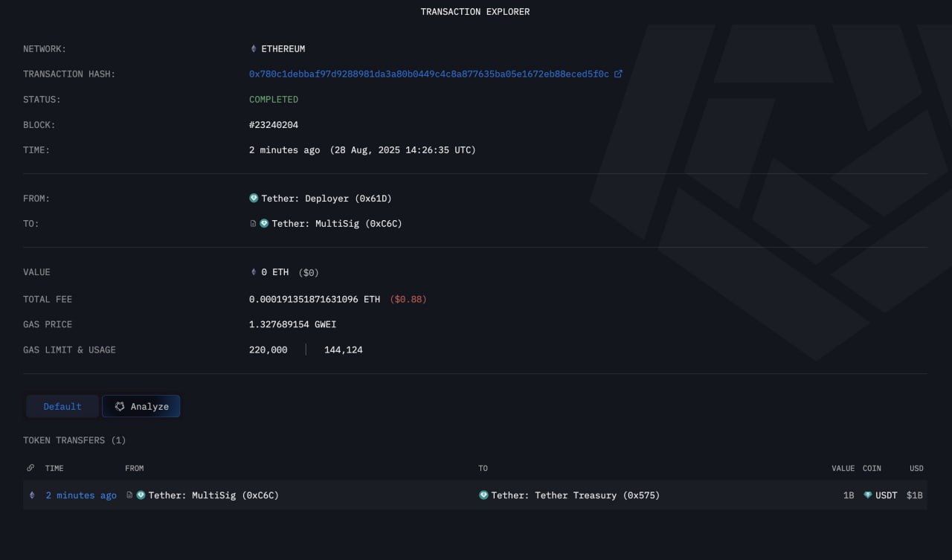Click timestamp (28 Aug, 2025 14:26:35 UTC)
This screenshot has height=560, width=952.
tap(402, 150)
